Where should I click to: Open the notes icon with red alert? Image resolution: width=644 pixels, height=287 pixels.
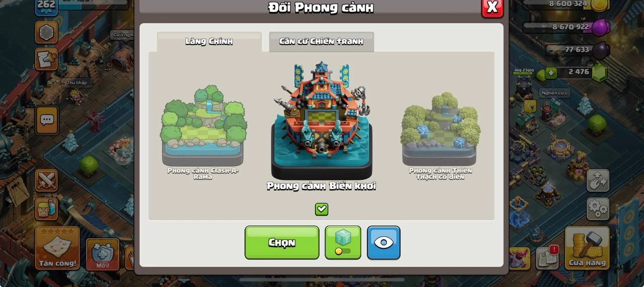(547, 258)
